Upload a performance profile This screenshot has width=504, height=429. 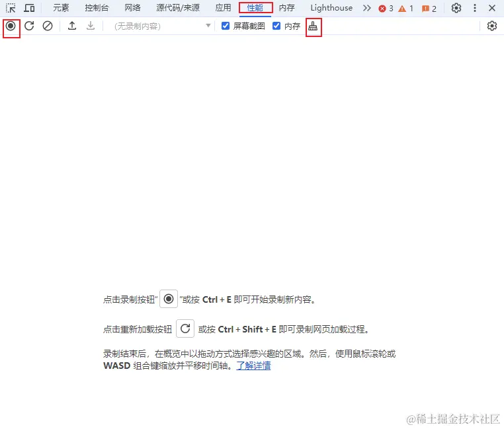coord(72,26)
